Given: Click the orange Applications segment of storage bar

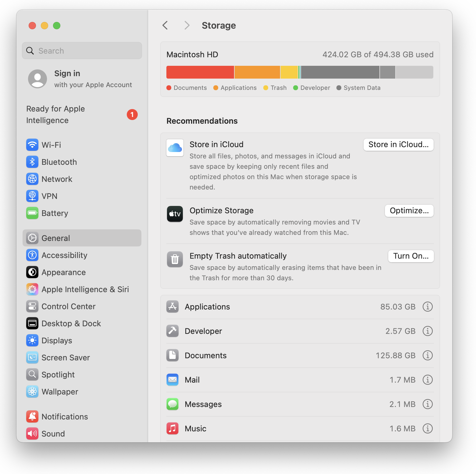Looking at the screenshot, I should (257, 73).
